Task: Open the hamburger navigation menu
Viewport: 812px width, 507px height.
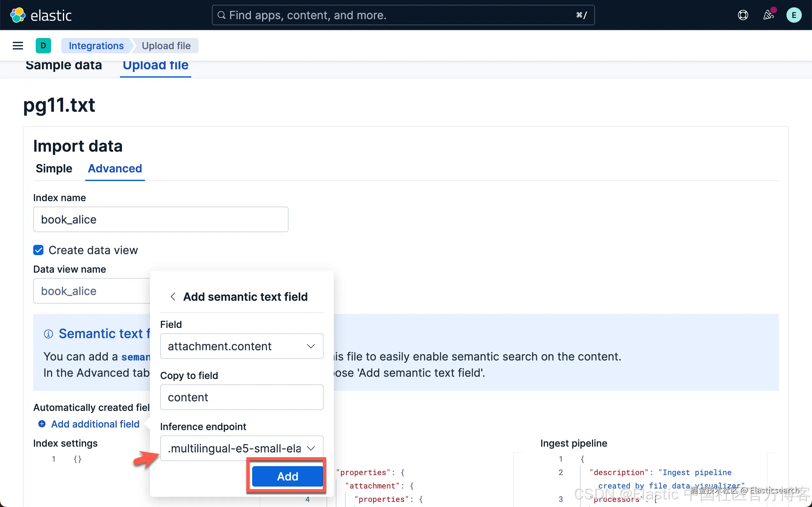Action: pos(18,46)
